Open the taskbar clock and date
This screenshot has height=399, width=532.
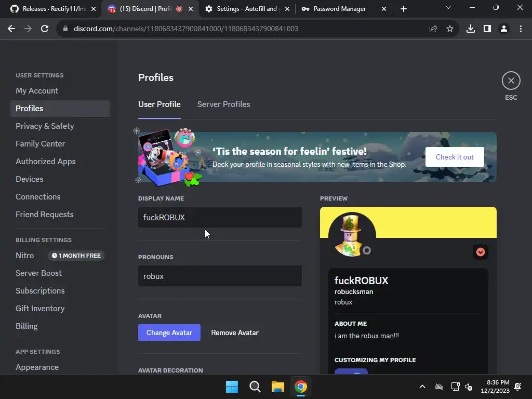coord(495,387)
